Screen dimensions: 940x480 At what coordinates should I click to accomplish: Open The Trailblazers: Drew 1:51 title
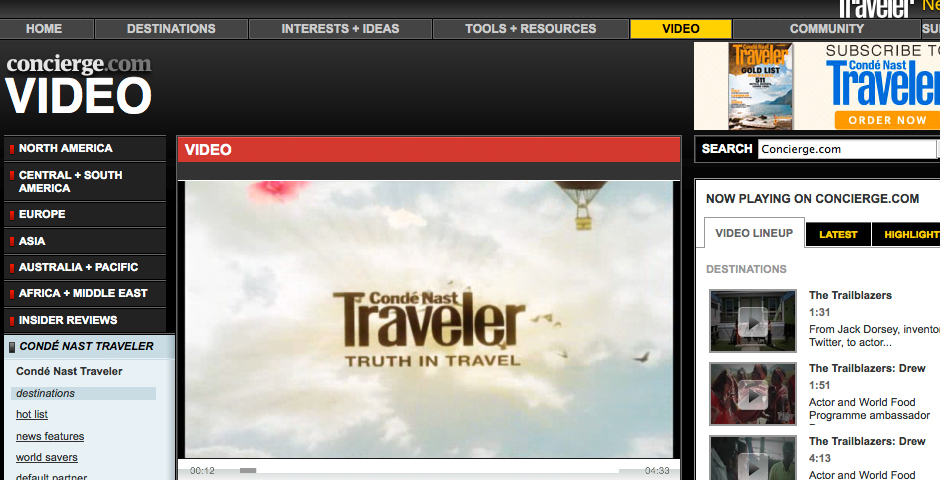867,369
